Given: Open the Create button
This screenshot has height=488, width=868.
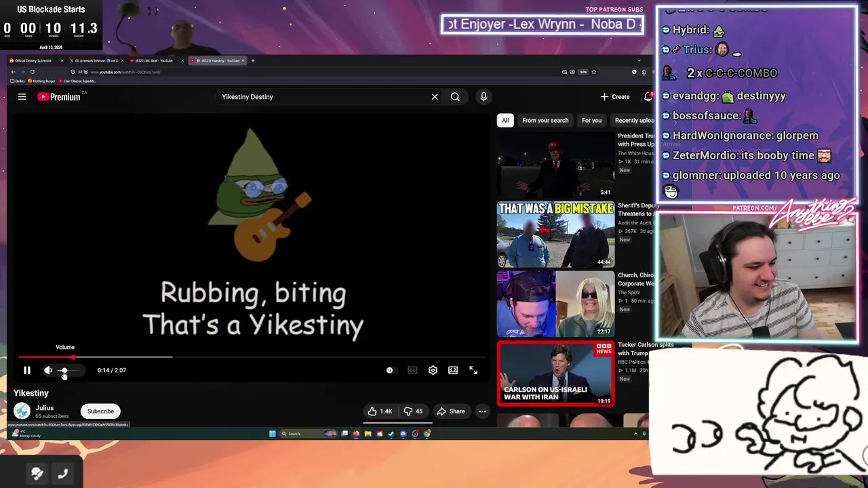Looking at the screenshot, I should pyautogui.click(x=615, y=97).
